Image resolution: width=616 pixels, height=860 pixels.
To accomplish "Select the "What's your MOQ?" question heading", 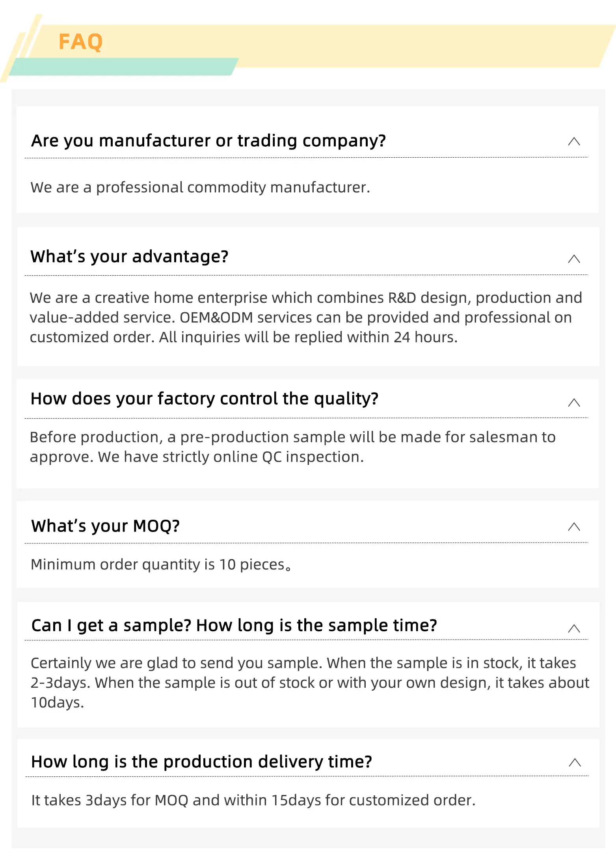I will pyautogui.click(x=105, y=526).
